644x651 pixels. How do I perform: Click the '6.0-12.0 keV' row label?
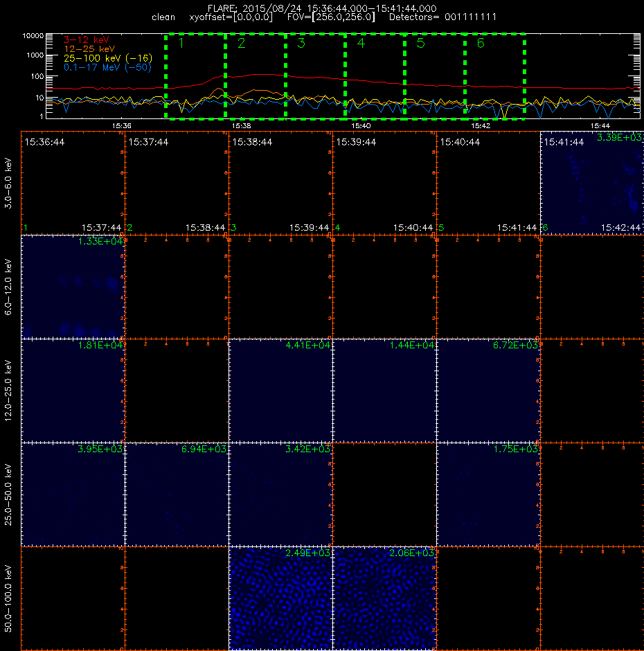click(x=8, y=287)
